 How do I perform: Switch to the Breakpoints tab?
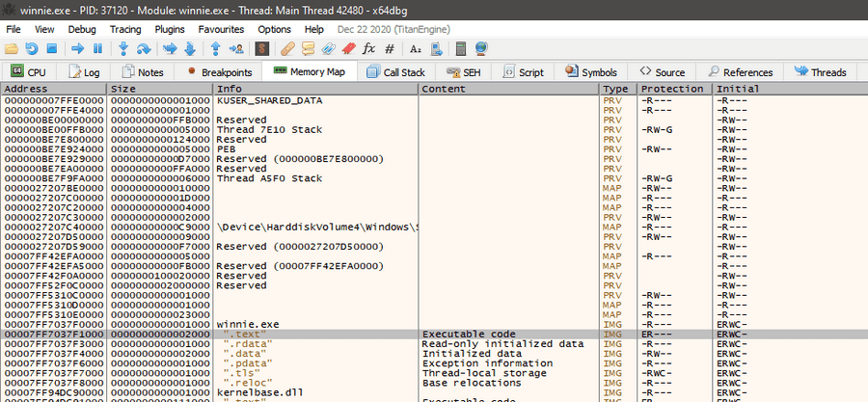pos(220,72)
